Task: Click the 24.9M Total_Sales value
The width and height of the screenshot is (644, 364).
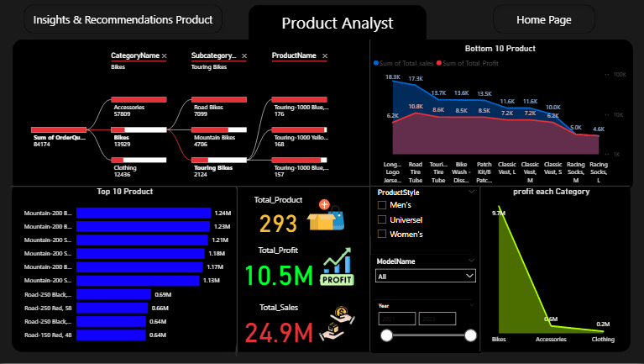Action: [279, 332]
